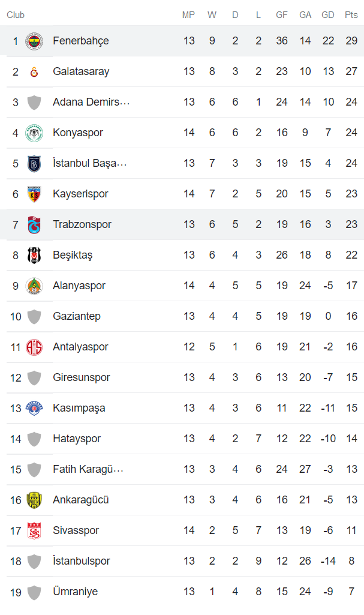Select the Beşiktaş eagle logo
The width and height of the screenshot is (364, 615).
pyautogui.click(x=35, y=254)
